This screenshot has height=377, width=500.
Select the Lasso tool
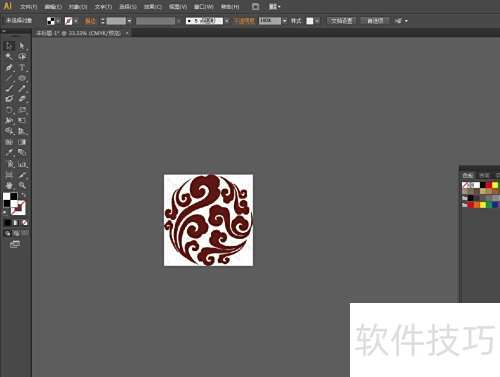coord(22,56)
